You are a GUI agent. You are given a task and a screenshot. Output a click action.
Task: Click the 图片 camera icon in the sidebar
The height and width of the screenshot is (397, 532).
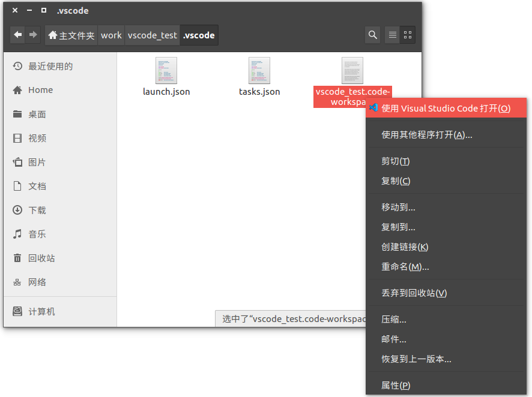point(17,162)
